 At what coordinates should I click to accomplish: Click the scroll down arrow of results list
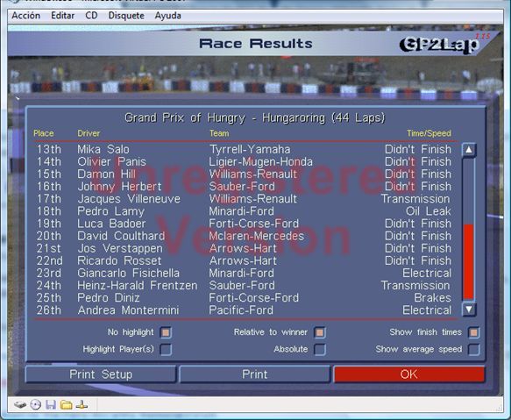tap(469, 310)
